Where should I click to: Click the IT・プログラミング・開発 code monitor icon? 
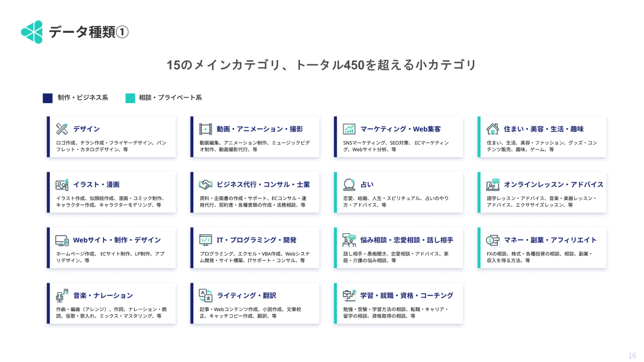[x=204, y=240]
